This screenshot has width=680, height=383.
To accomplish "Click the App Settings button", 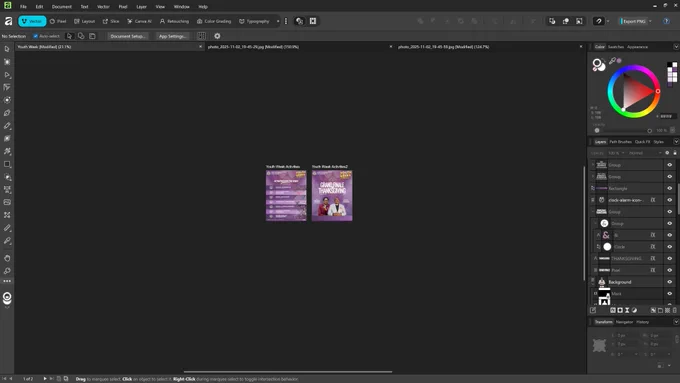I will coord(172,36).
